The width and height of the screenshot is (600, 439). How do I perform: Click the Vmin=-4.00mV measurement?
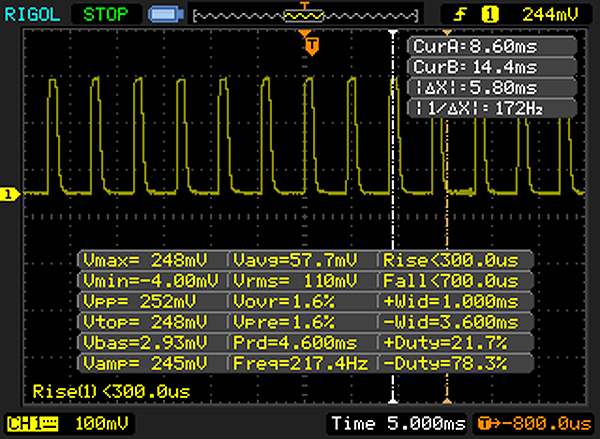coord(151,281)
